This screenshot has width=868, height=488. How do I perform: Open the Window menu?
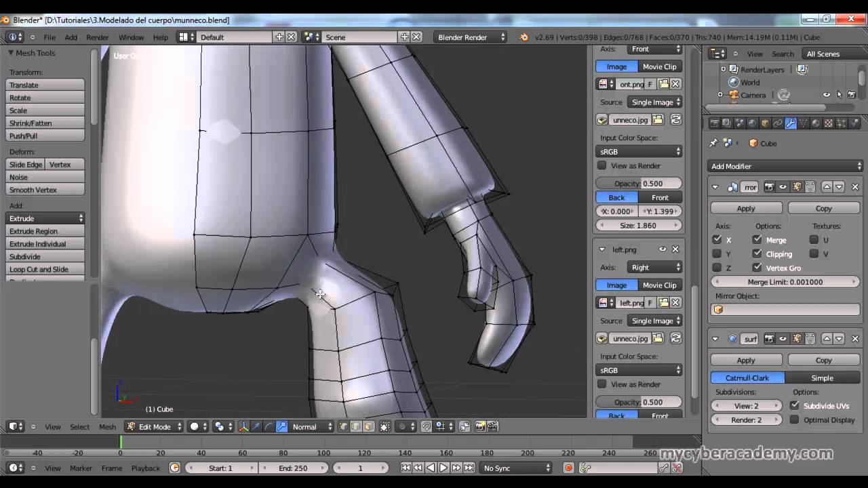[131, 37]
